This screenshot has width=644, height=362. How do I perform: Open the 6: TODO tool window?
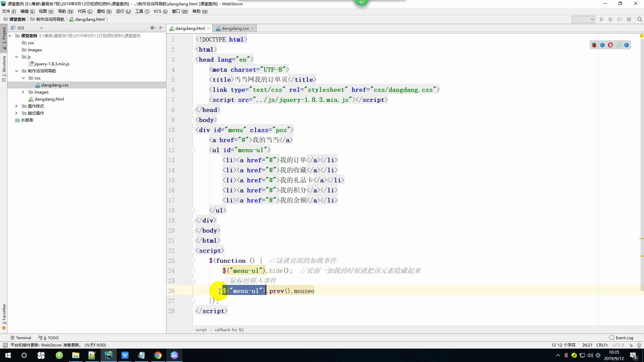49,338
